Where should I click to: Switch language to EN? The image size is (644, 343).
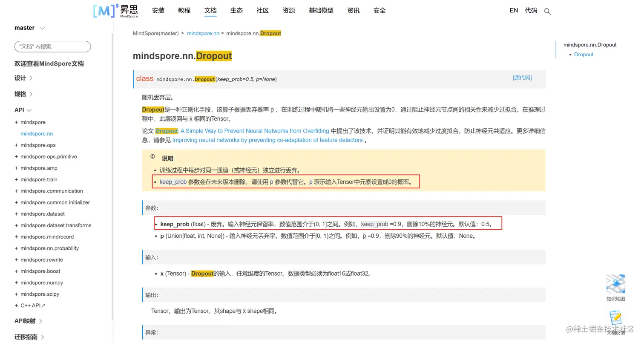tap(514, 11)
